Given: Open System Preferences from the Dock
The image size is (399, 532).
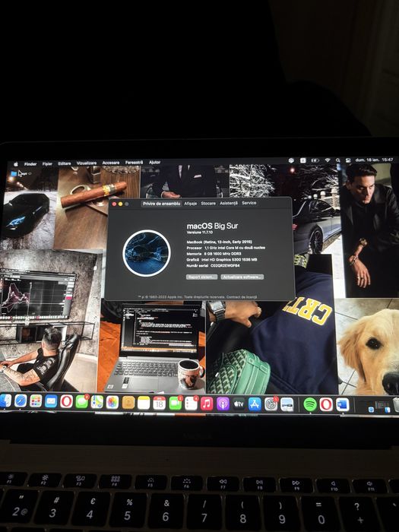Looking at the screenshot, I should click(271, 404).
